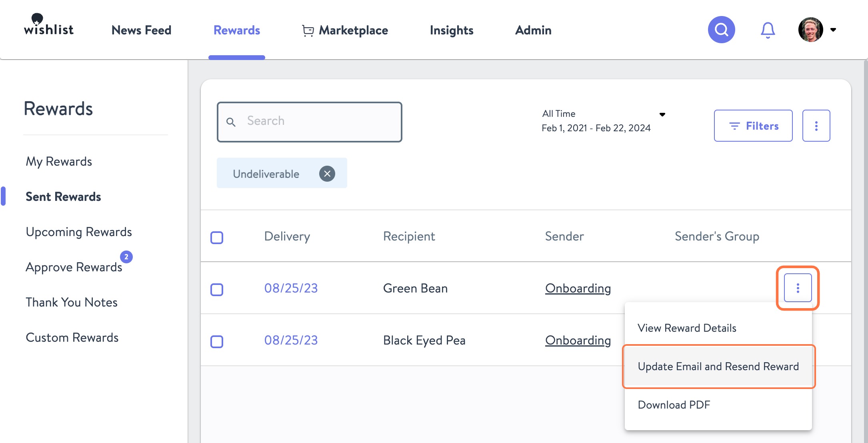Open the profile account dropdown arrow
This screenshot has height=443, width=868.
click(x=834, y=30)
